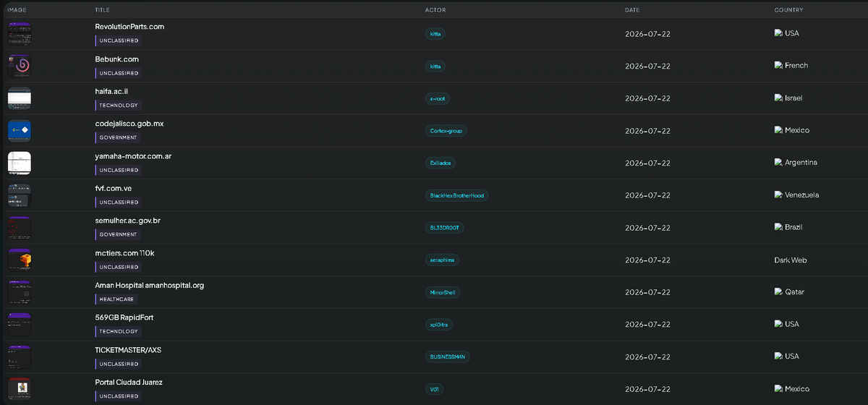
Task: Open the RevolutionParts.com preview thumbnail
Action: [20, 33]
